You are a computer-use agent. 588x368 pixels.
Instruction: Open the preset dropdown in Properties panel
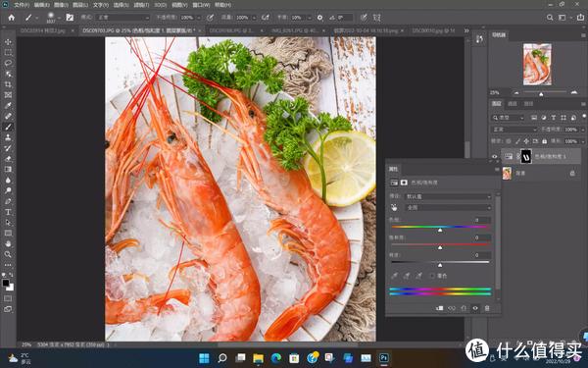pyautogui.click(x=448, y=196)
